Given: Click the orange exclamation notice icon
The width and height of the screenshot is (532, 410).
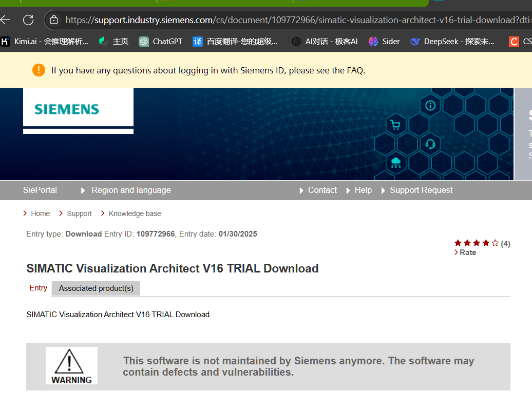Looking at the screenshot, I should tap(39, 70).
